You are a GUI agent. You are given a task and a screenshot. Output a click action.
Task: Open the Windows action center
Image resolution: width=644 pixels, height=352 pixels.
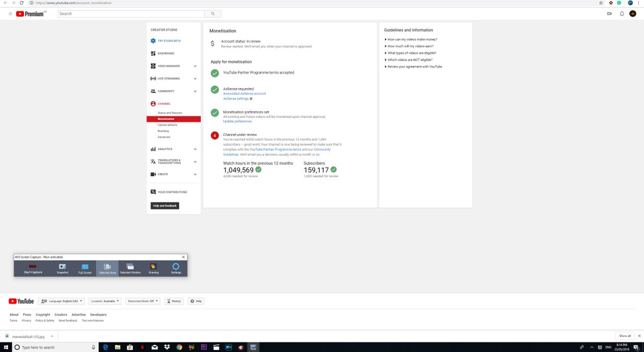pyautogui.click(x=636, y=347)
